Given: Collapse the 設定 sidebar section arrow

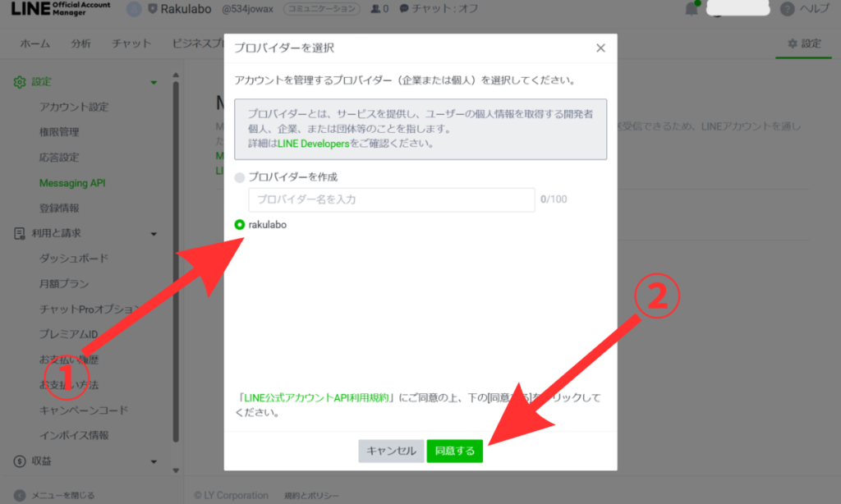Looking at the screenshot, I should [x=154, y=83].
